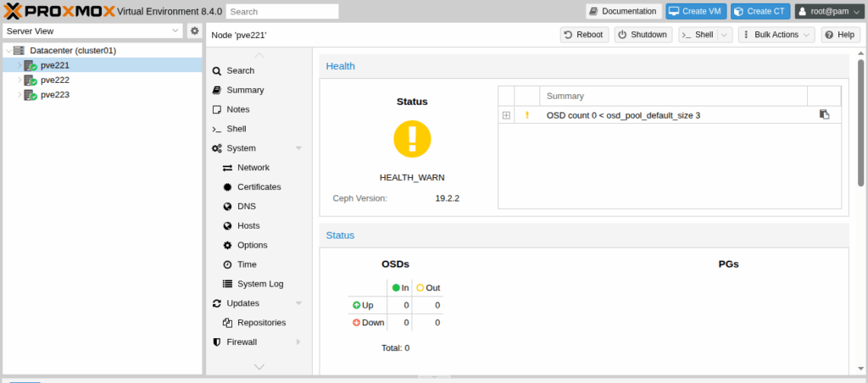
Task: Expand the pve222 tree node
Action: click(19, 80)
